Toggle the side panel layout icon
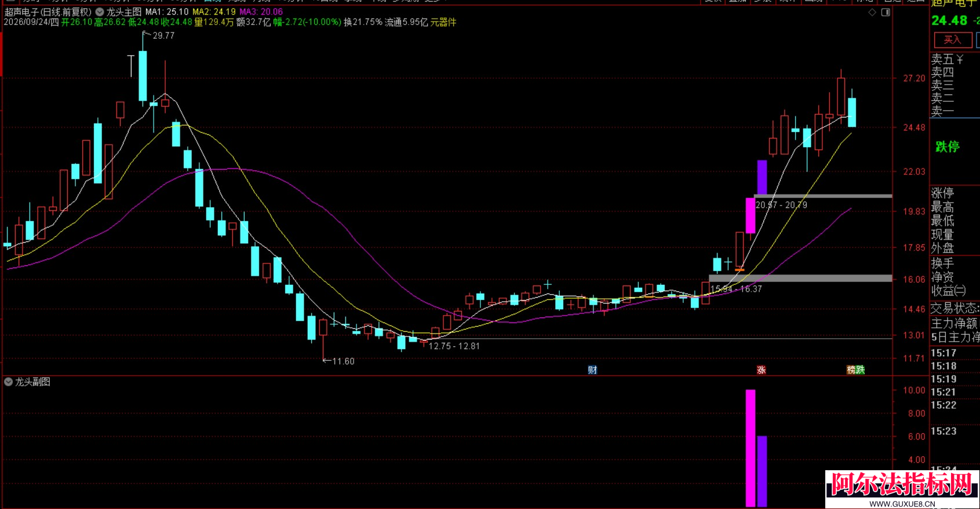The image size is (980, 509). click(x=886, y=12)
